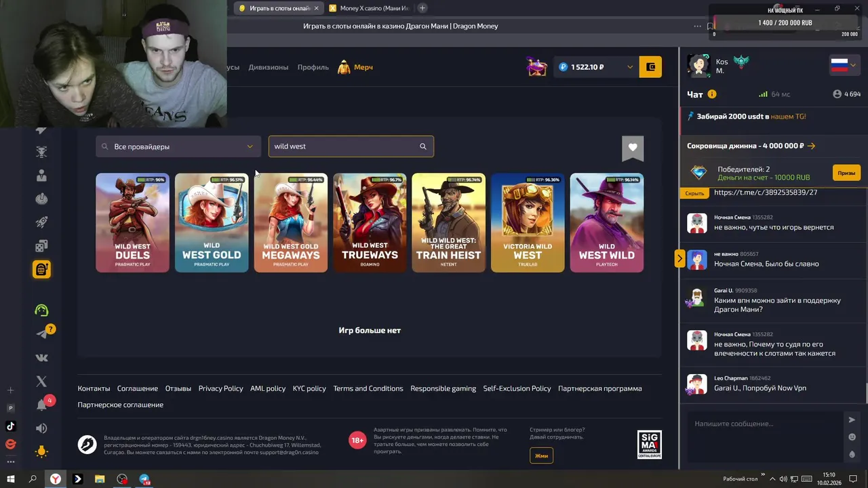Click the chat info icon next to Чат
The width and height of the screenshot is (868, 488).
coord(712,94)
